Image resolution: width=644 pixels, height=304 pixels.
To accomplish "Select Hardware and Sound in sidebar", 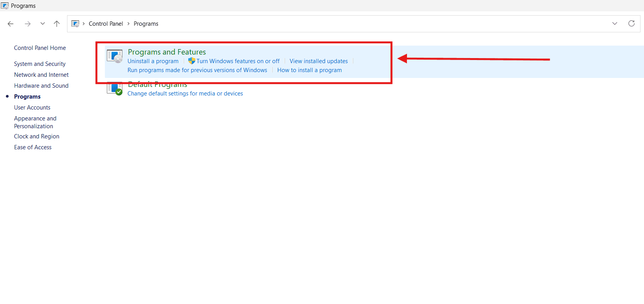I will (41, 86).
